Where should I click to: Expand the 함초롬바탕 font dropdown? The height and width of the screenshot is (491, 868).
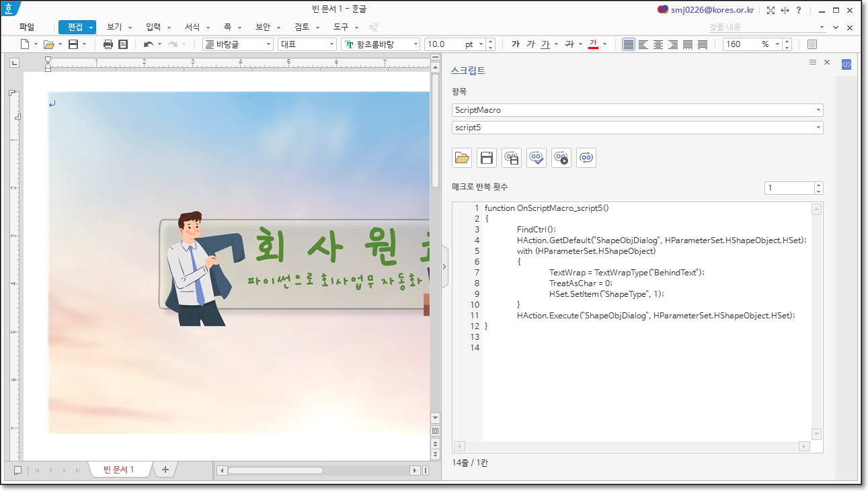coord(416,44)
